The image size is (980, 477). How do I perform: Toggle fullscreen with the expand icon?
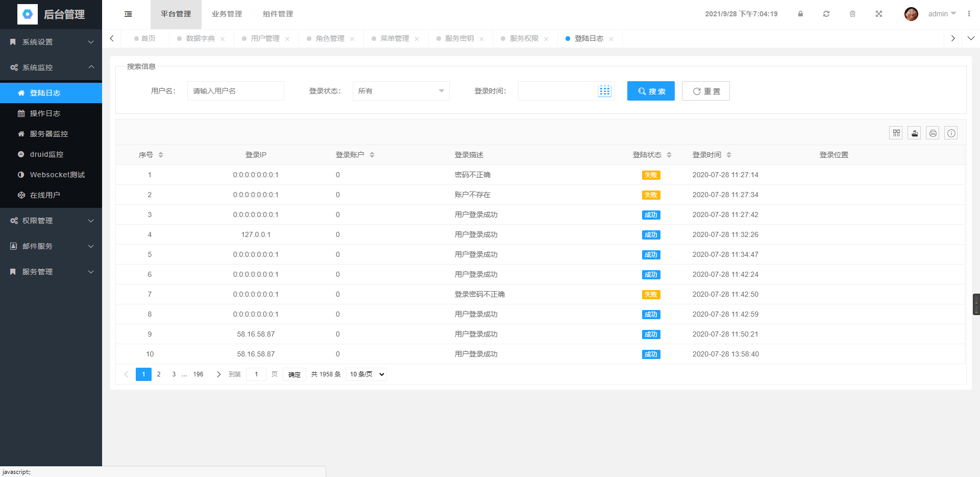pos(879,14)
